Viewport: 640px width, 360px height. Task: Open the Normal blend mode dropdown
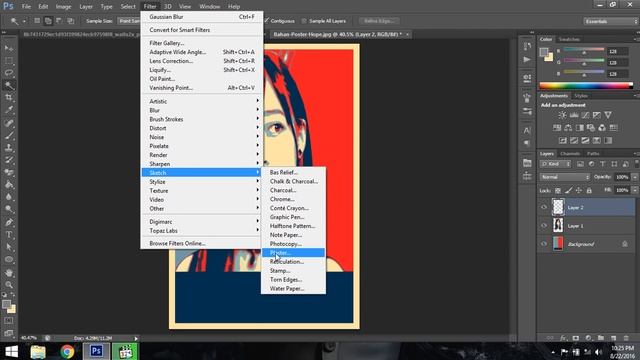coord(565,177)
